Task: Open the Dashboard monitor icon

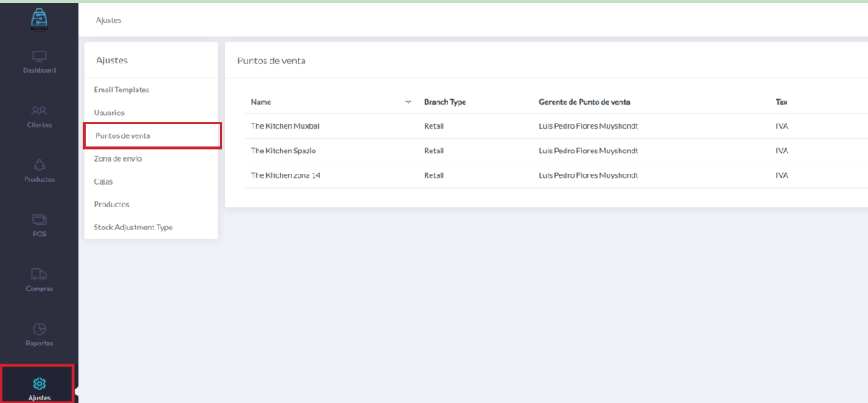Action: tap(39, 57)
